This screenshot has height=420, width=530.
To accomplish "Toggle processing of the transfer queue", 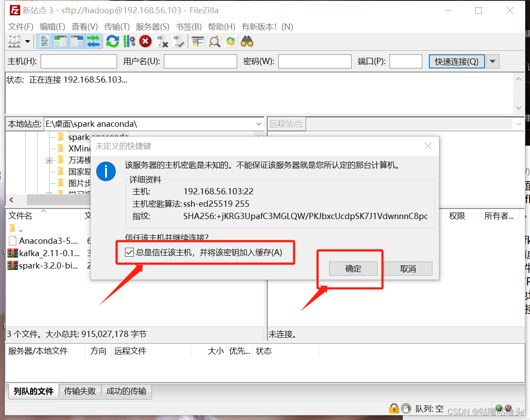I will [129, 42].
